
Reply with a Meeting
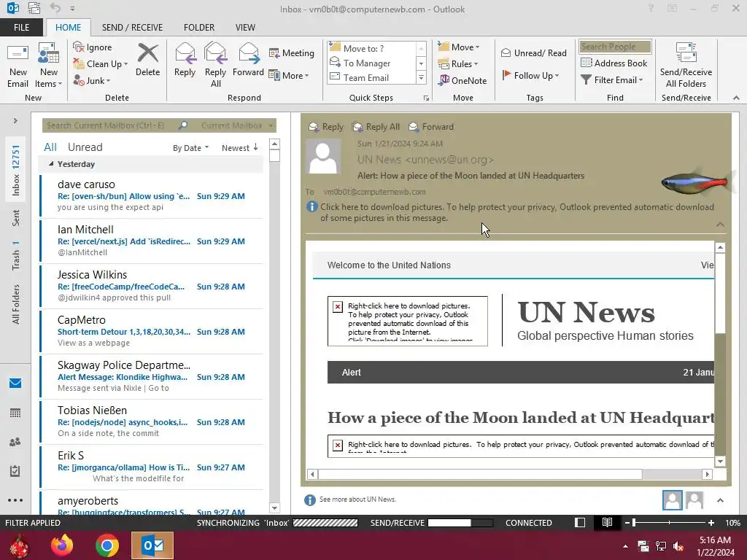pyautogui.click(x=292, y=52)
